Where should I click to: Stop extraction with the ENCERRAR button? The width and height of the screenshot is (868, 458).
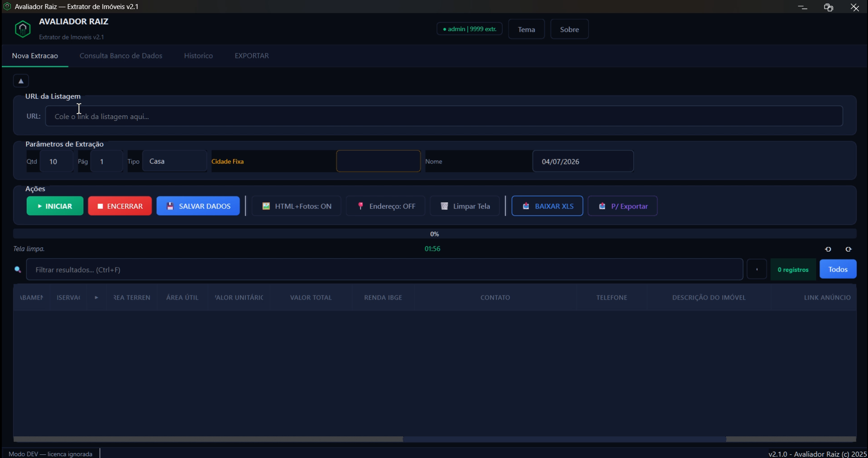(x=120, y=206)
